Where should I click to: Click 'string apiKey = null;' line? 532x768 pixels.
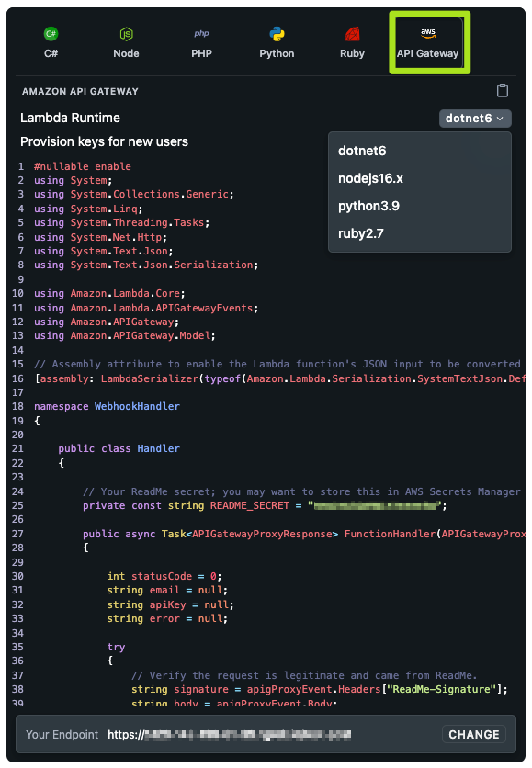pyautogui.click(x=171, y=604)
